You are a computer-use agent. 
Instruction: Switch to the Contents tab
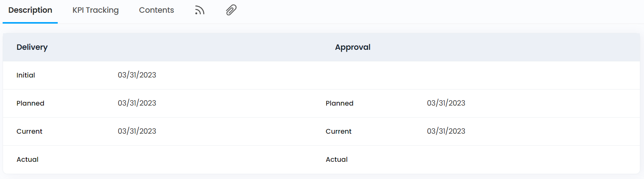point(156,10)
